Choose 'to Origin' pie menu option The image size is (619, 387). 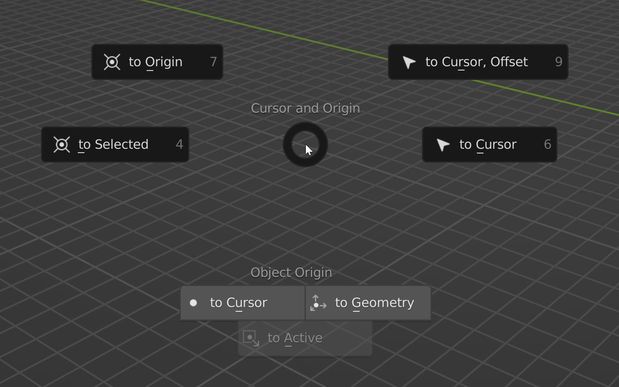[158, 62]
